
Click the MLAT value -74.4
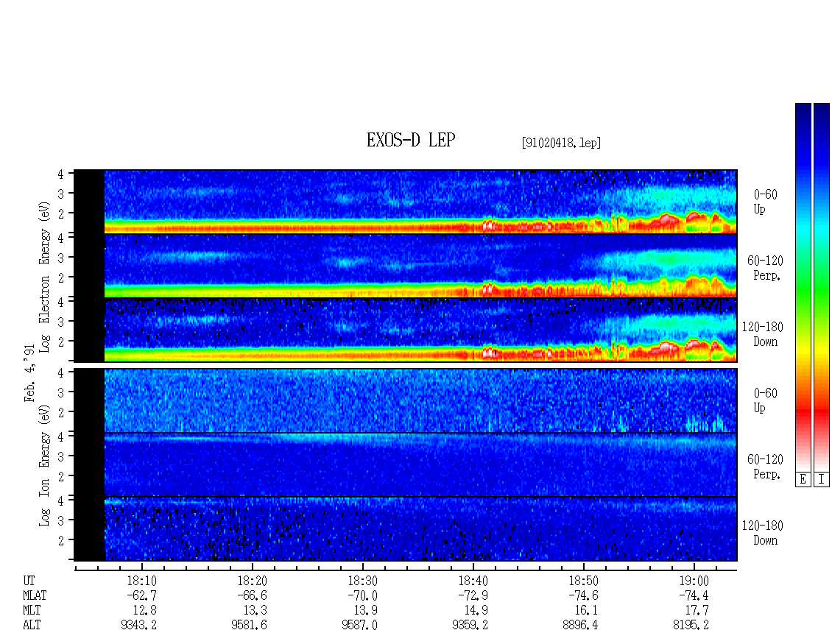(694, 595)
